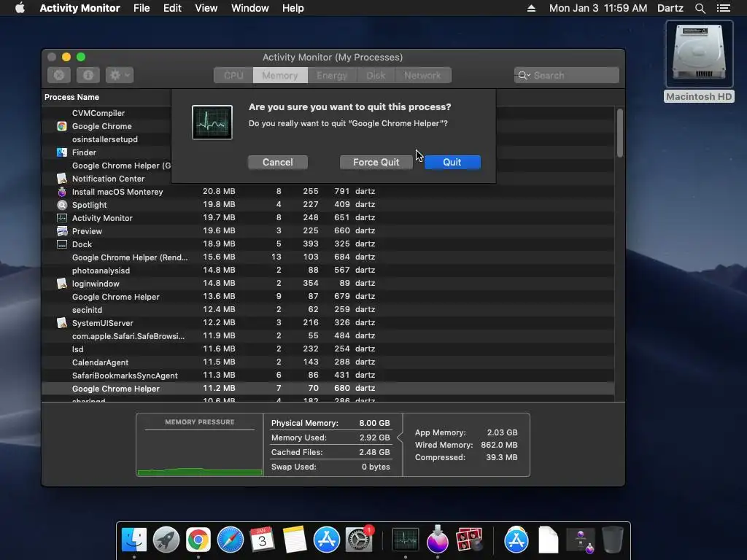Select the lsd process row

click(x=328, y=349)
